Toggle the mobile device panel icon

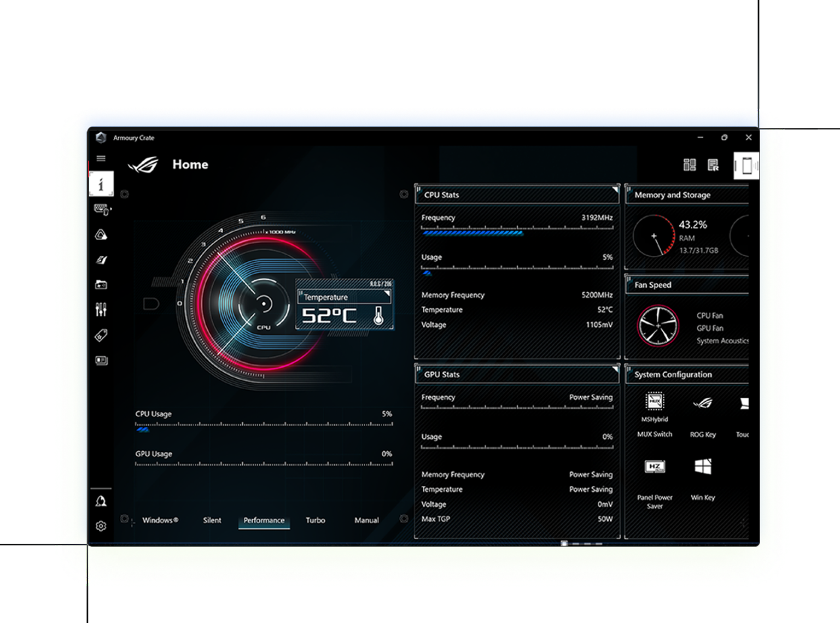746,165
